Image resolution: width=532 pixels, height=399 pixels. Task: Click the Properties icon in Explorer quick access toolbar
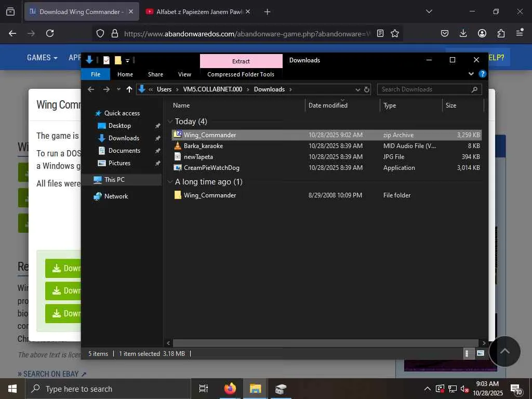107,60
